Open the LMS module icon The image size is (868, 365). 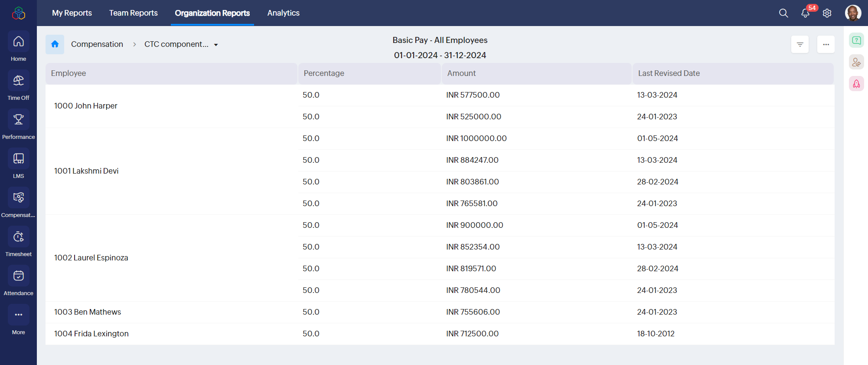[x=18, y=158]
